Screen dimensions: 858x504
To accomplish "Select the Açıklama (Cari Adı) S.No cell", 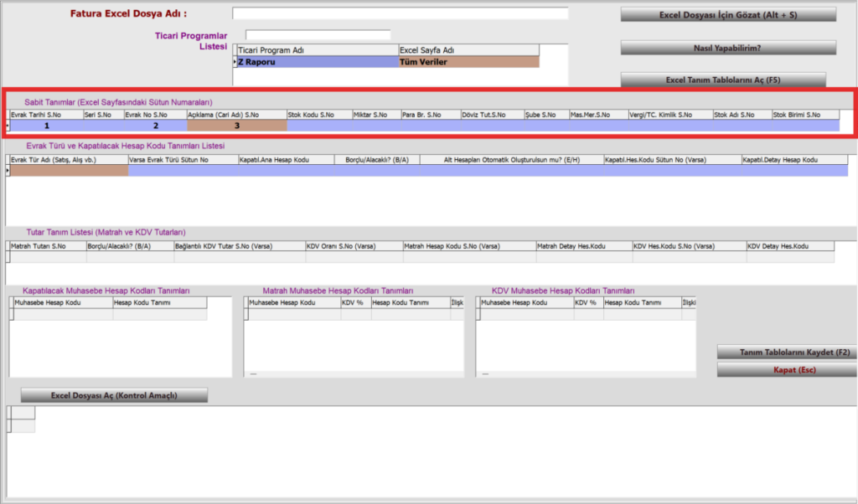I will point(237,126).
